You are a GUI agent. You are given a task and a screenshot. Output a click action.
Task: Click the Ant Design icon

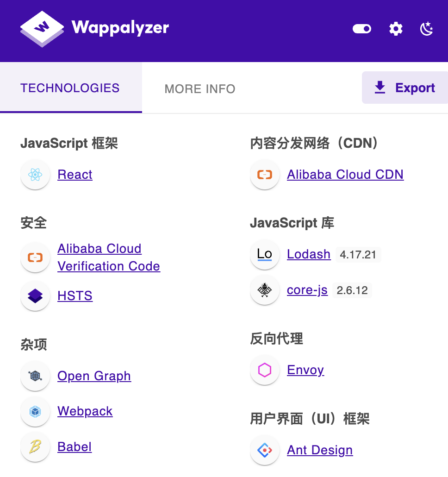point(265,450)
